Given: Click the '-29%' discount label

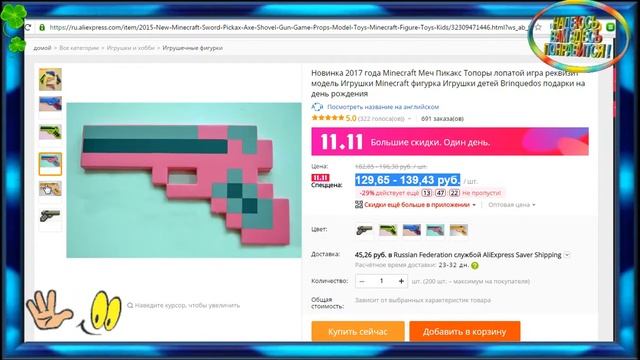Looking at the screenshot, I should (x=367, y=193).
